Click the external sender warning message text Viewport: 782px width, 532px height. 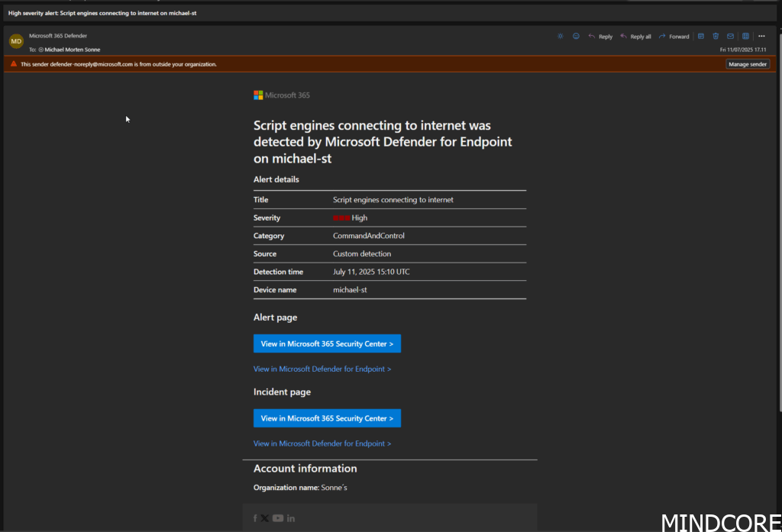click(x=118, y=64)
